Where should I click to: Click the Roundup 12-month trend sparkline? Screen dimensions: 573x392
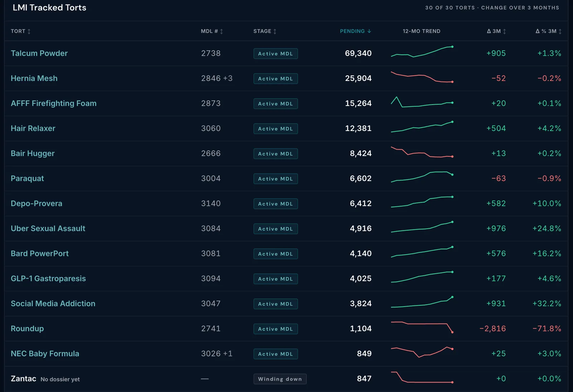[x=422, y=327]
